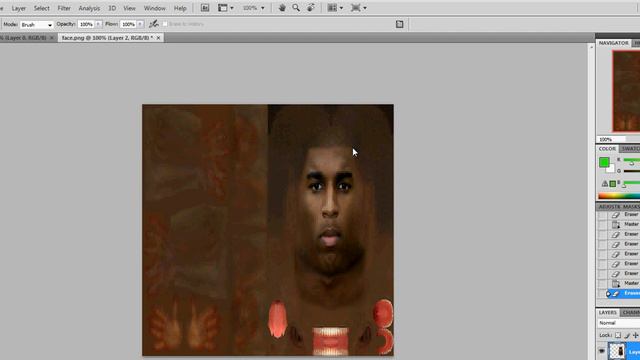The height and width of the screenshot is (360, 640).
Task: Open the Help menu
Action: 180,8
